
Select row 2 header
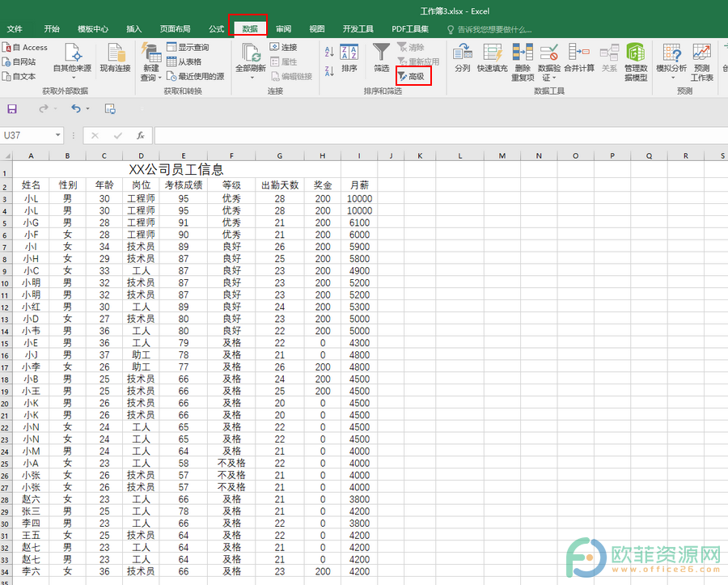coord(6,186)
